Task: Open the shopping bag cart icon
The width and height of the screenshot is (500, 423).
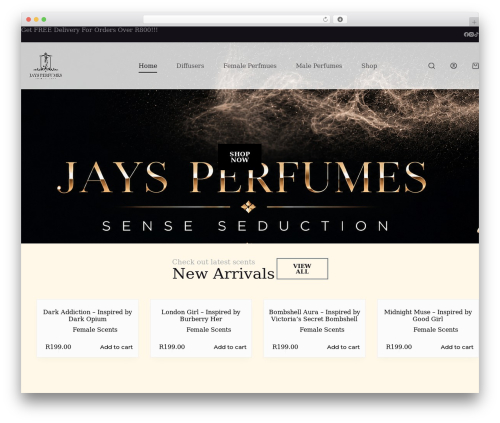Action: 475,66
